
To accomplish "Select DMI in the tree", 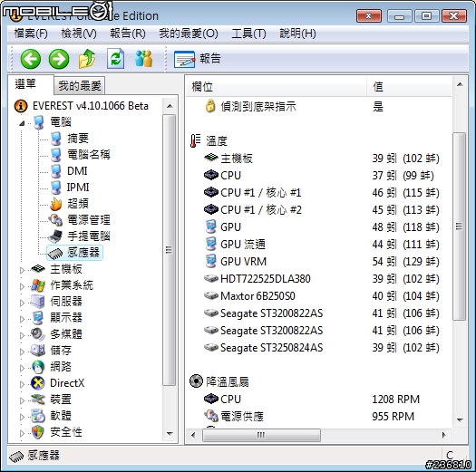I will [x=77, y=171].
